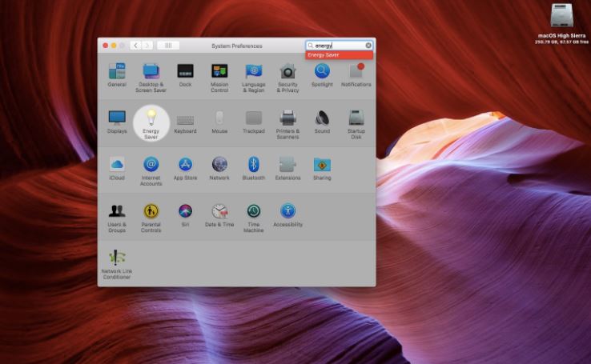Click the Show All grid button
Viewport: 591px width, 364px height.
pyautogui.click(x=168, y=46)
